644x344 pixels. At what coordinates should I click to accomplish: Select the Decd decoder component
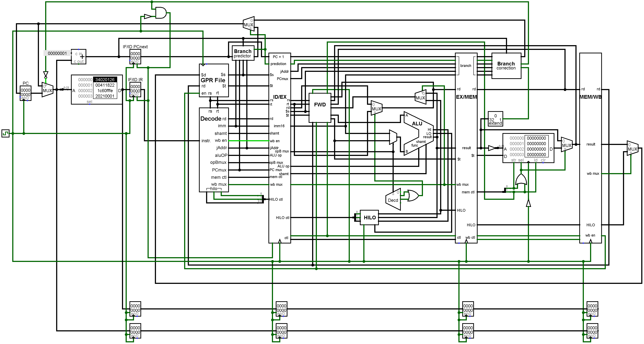tap(393, 199)
